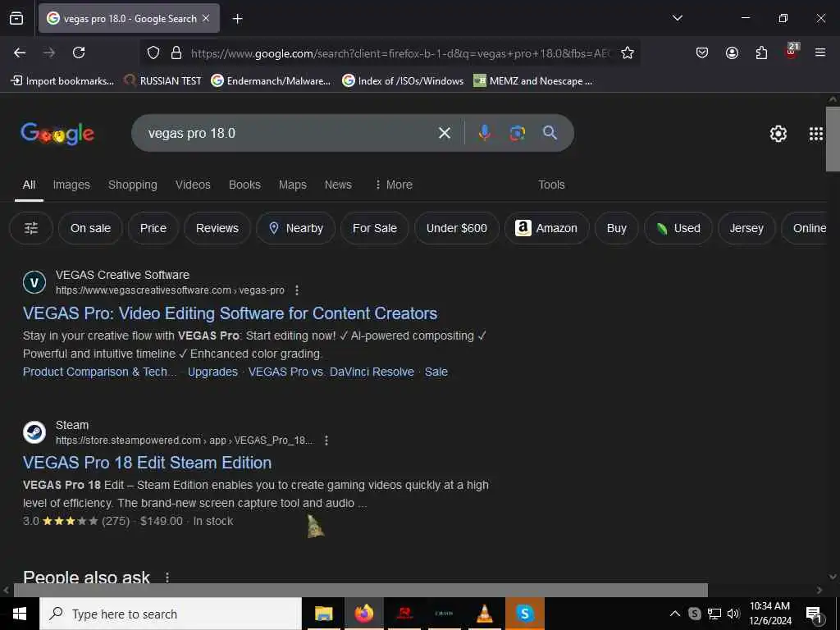Click the horizontal scrollbar at page bottom
Viewport: 840px width, 630px height.
tap(360, 590)
